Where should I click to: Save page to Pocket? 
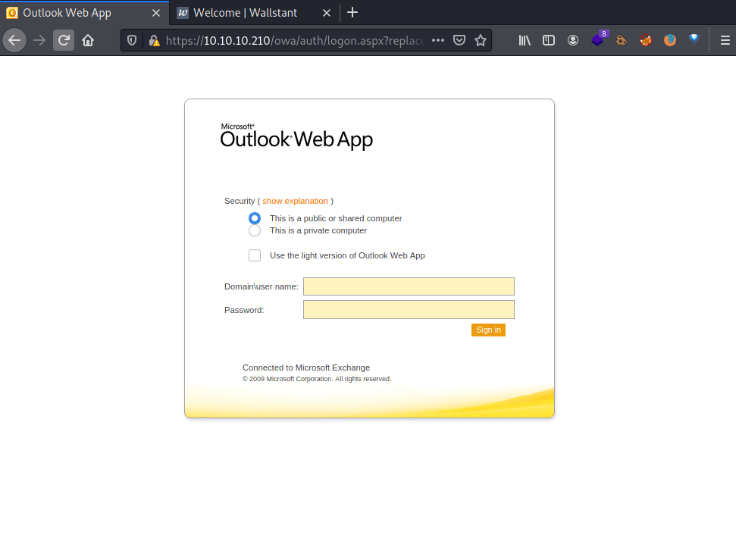[x=459, y=40]
